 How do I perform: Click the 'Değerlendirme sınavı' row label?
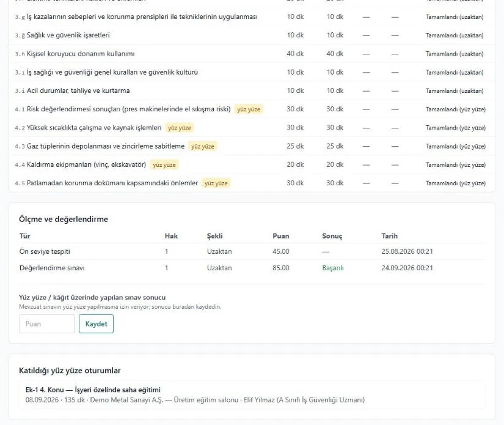[x=52, y=268]
